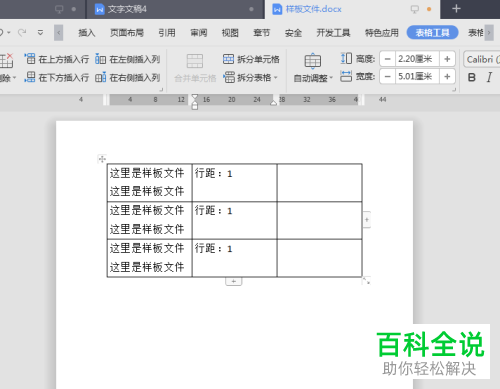This screenshot has height=389, width=500.
Task: Click the left indent marker on ruler
Action: tap(195, 106)
